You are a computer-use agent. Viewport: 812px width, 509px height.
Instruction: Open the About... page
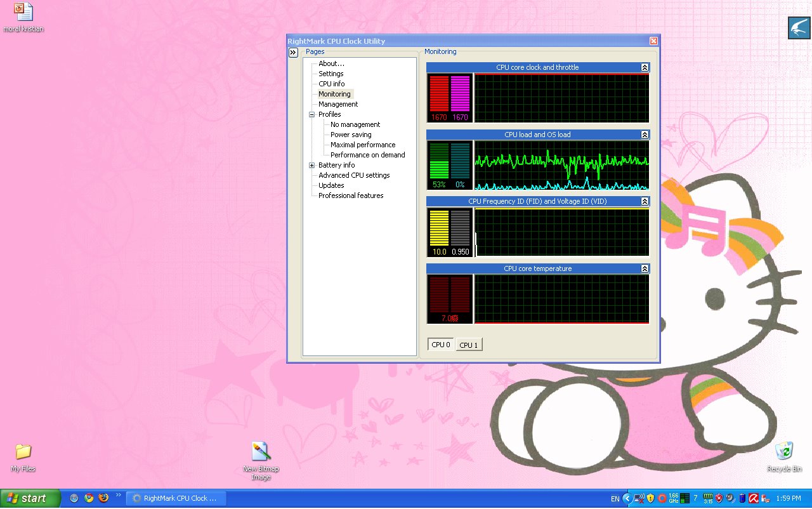click(331, 63)
